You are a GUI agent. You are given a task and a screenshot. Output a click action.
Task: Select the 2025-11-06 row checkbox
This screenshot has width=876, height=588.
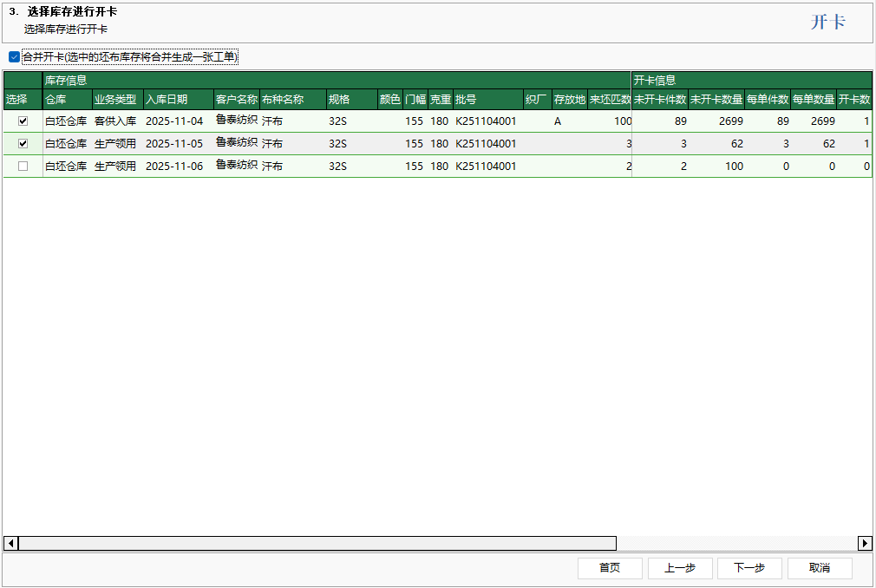pos(23,167)
